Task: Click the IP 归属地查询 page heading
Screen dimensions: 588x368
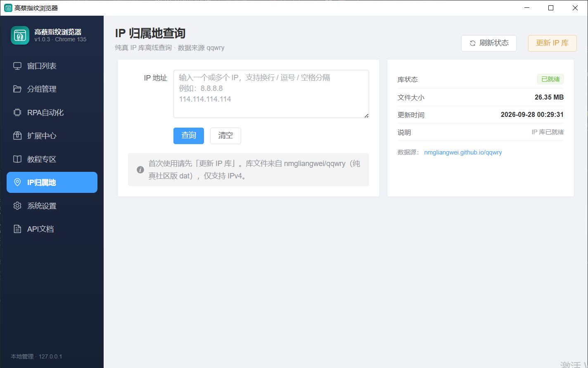Action: click(150, 33)
